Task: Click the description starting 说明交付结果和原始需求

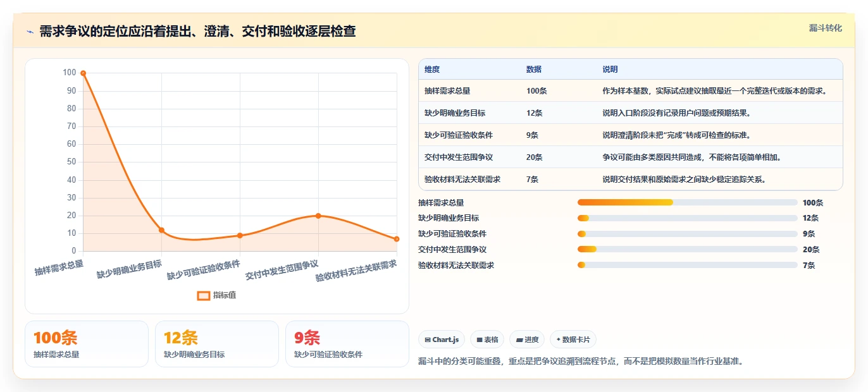Action: (685, 180)
